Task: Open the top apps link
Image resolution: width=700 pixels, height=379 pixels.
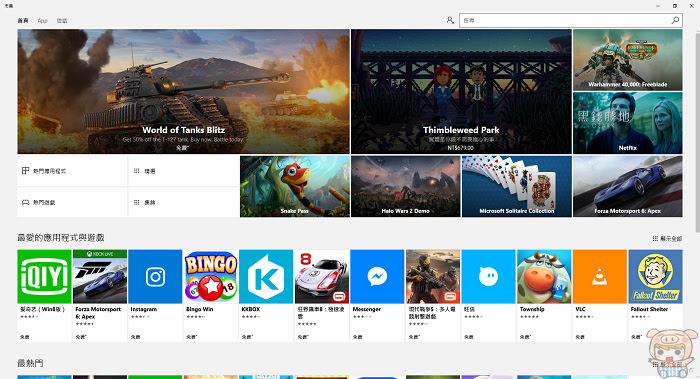Action: click(x=72, y=171)
